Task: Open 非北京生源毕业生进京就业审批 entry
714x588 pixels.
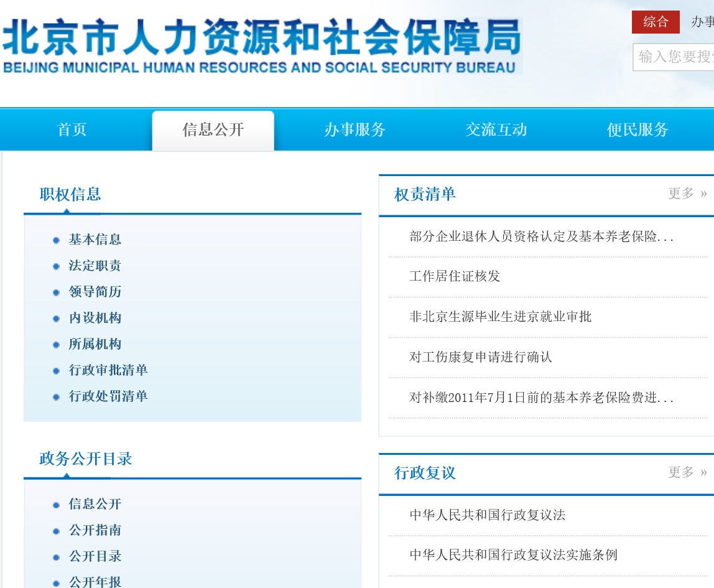Action: [x=501, y=317]
